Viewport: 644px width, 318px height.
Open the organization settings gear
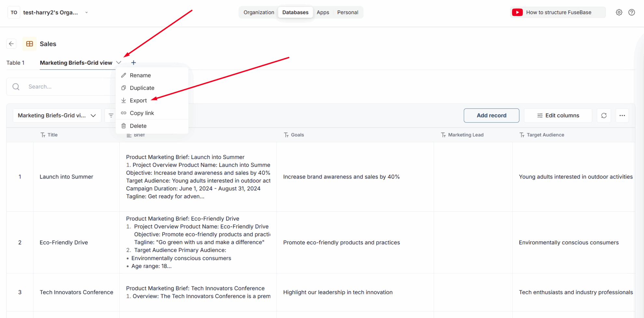[619, 12]
